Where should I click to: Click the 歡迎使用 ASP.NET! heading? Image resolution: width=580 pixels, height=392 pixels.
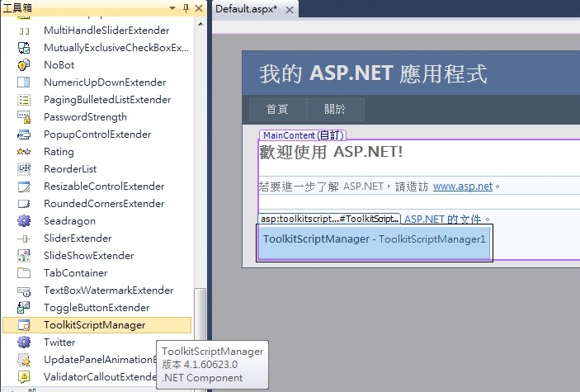[x=331, y=152]
